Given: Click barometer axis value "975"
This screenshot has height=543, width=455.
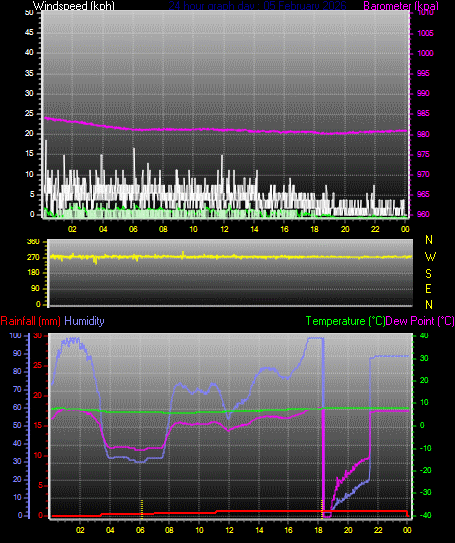Looking at the screenshot, I should [423, 154].
